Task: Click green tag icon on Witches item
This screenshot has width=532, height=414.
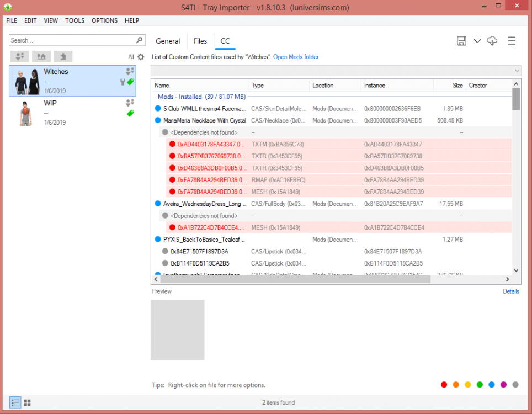Action: click(130, 82)
